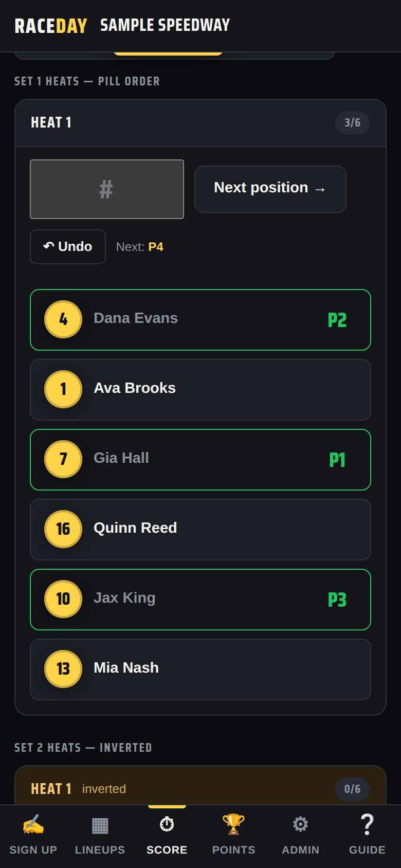Tap car number 16 badge
This screenshot has height=868, width=401.
pyautogui.click(x=63, y=529)
